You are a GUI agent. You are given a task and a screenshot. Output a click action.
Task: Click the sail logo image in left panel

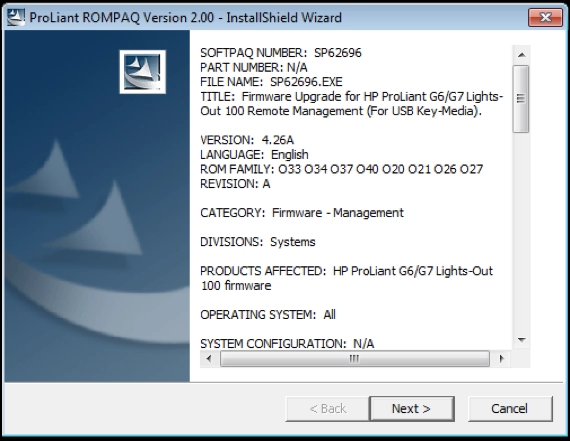[x=142, y=72]
